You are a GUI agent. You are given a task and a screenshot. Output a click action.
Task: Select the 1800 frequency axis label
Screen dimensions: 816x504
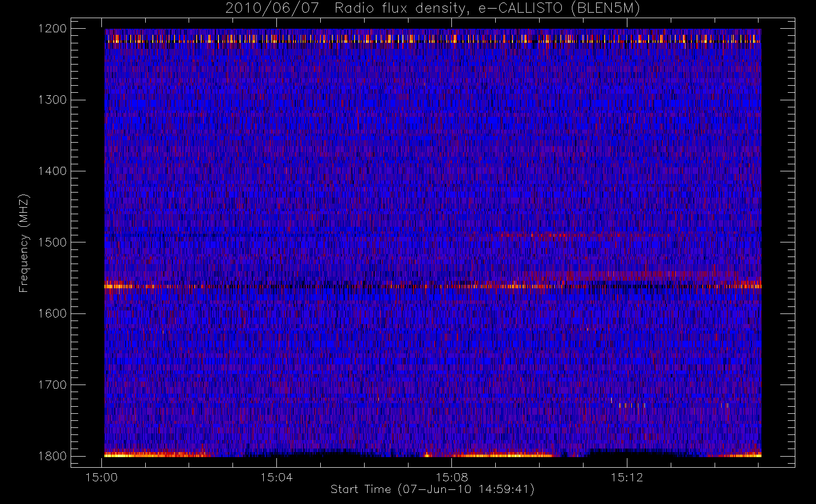(52, 456)
